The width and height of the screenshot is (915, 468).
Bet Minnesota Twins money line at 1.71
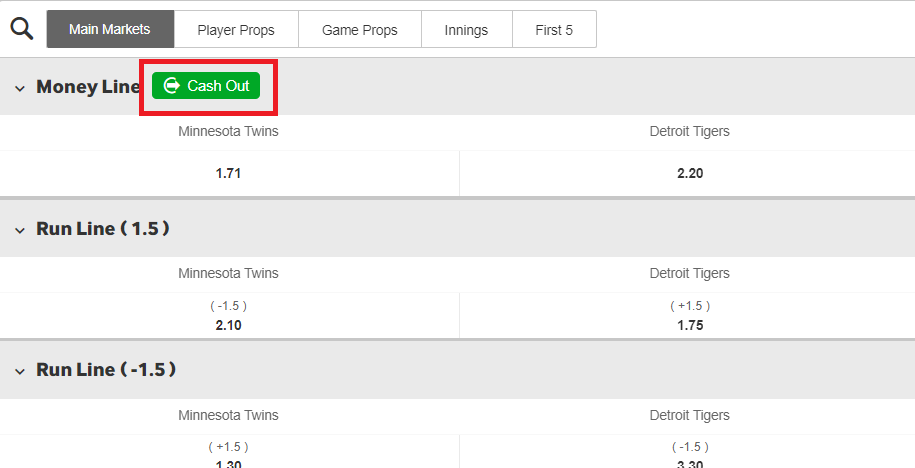(229, 173)
